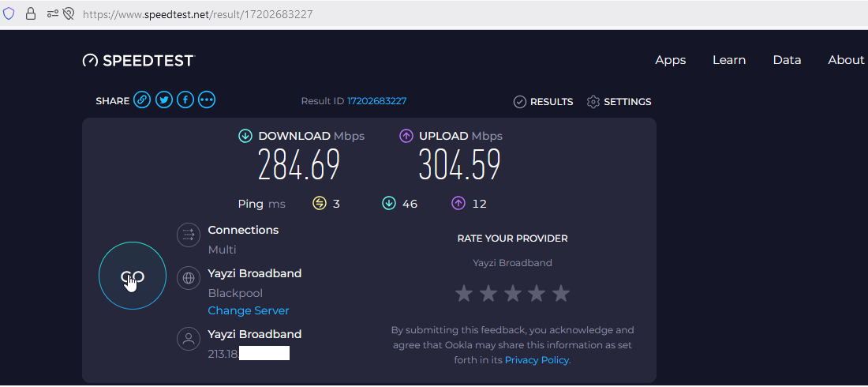Open the Apps menu
Image resolution: width=868 pixels, height=387 pixels.
[671, 61]
